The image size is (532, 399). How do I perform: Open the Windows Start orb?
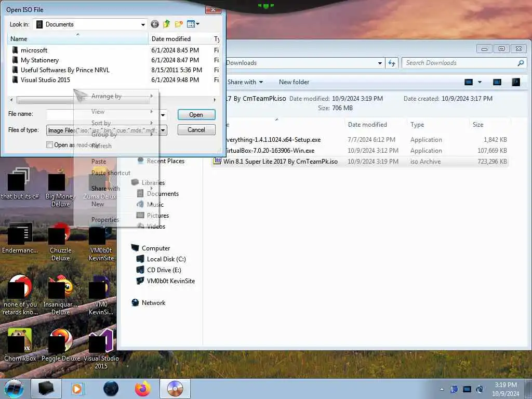pos(14,389)
